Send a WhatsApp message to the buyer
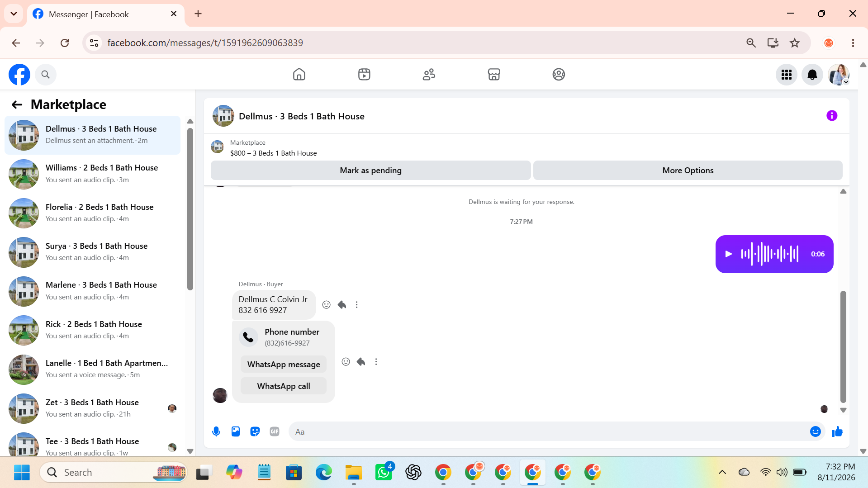Image resolution: width=868 pixels, height=488 pixels. 284,365
